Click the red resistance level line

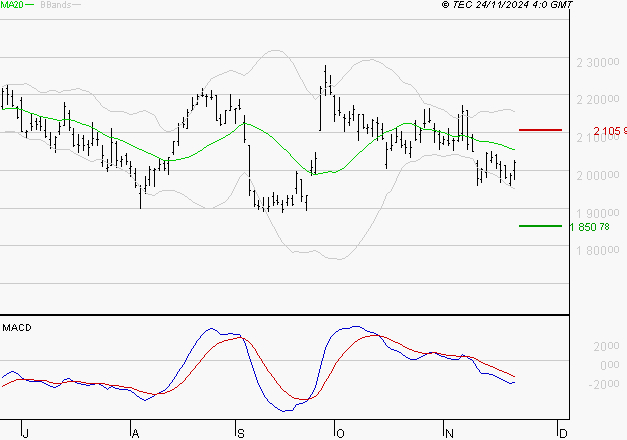[x=540, y=130]
